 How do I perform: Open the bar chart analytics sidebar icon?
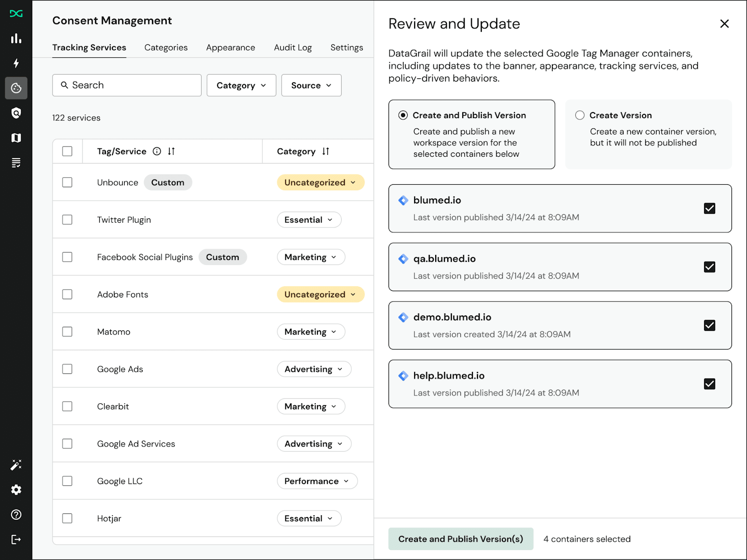pyautogui.click(x=16, y=38)
